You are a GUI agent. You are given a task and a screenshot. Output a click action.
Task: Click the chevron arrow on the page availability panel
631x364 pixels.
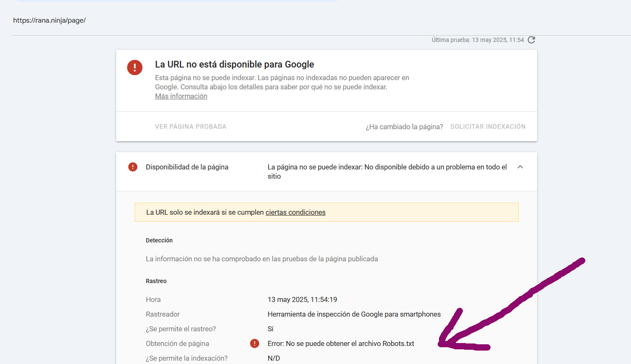coord(520,166)
